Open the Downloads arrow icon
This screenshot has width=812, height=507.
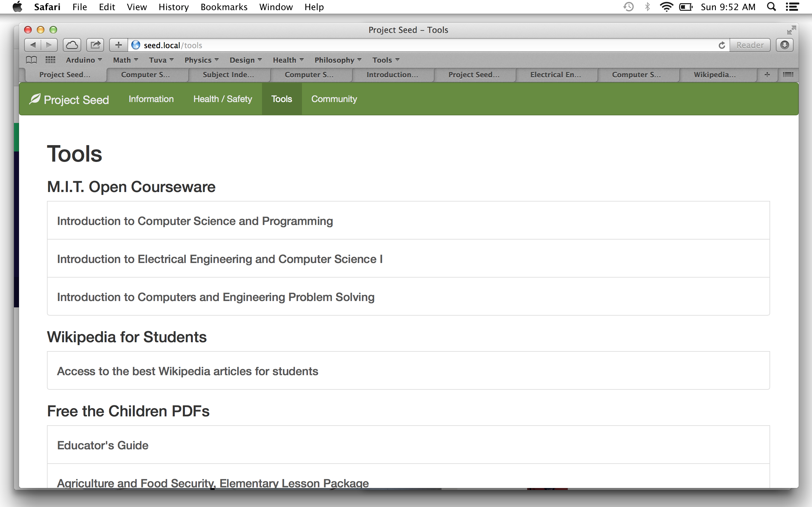click(x=784, y=45)
